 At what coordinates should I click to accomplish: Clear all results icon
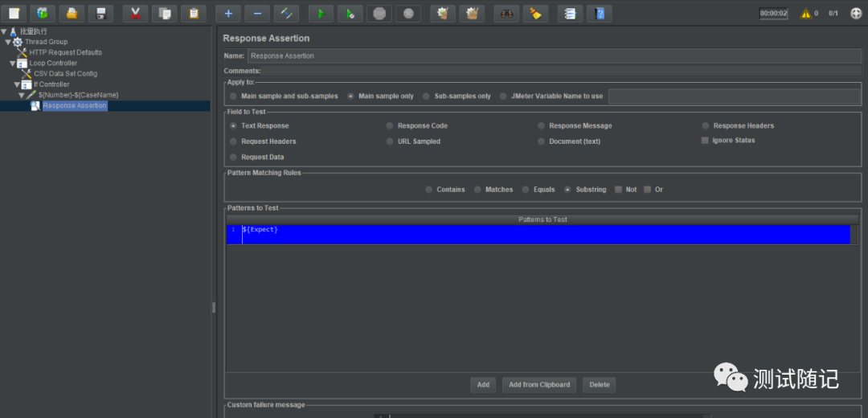pos(472,14)
